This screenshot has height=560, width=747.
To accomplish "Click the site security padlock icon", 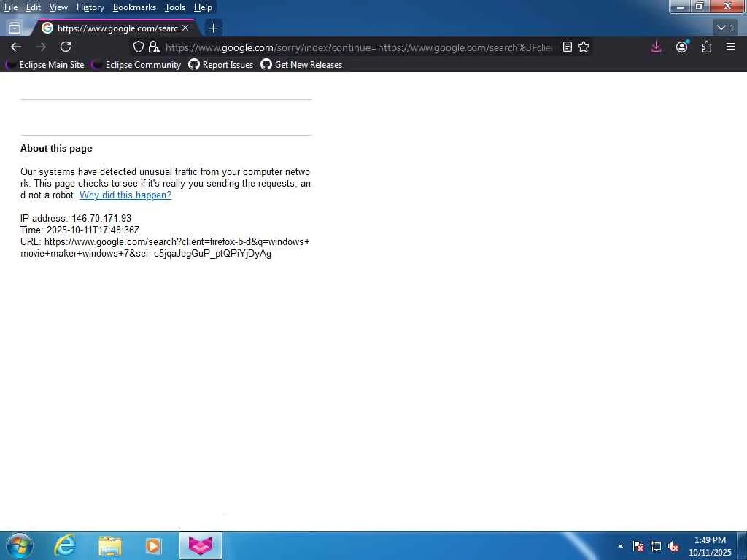I will tap(153, 47).
